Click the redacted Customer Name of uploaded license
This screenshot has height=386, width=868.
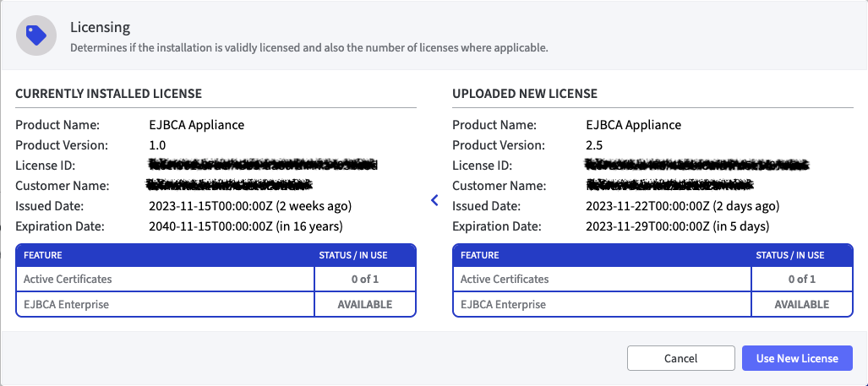coord(669,185)
